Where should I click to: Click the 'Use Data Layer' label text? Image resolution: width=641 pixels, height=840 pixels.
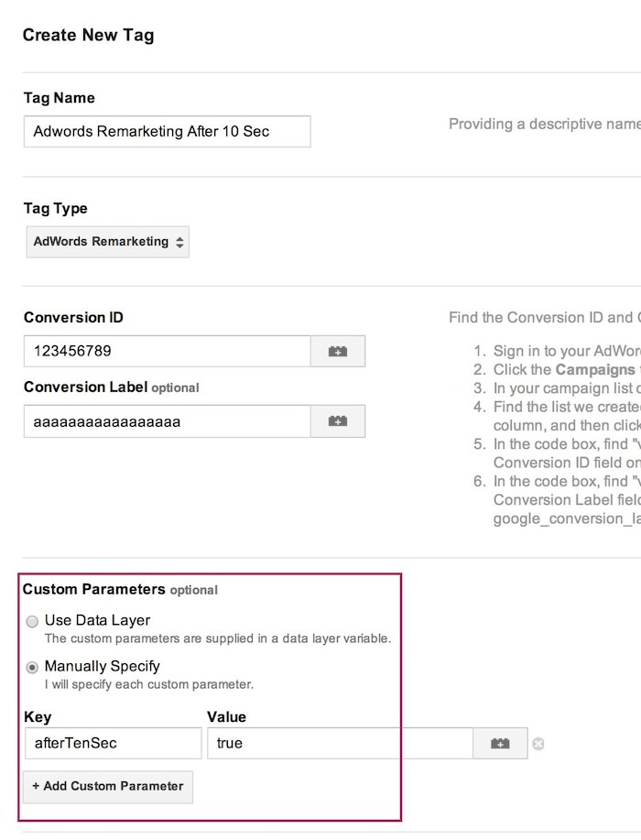(x=97, y=620)
